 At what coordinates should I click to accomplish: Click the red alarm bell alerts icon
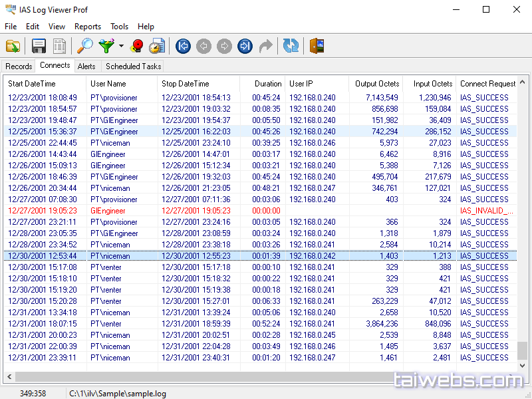coord(137,46)
